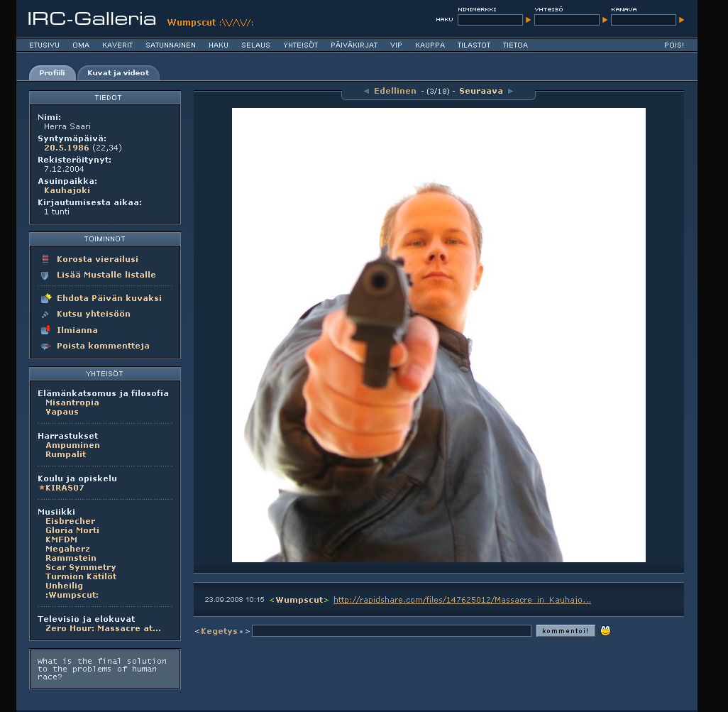Click the Pois! logout link
728x712 pixels.
pos(673,45)
